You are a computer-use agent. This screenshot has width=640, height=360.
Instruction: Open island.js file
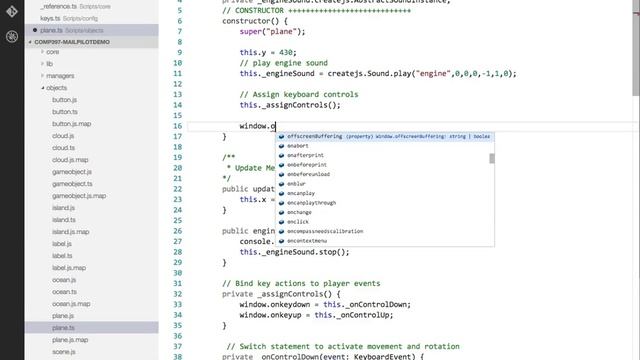tap(63, 208)
